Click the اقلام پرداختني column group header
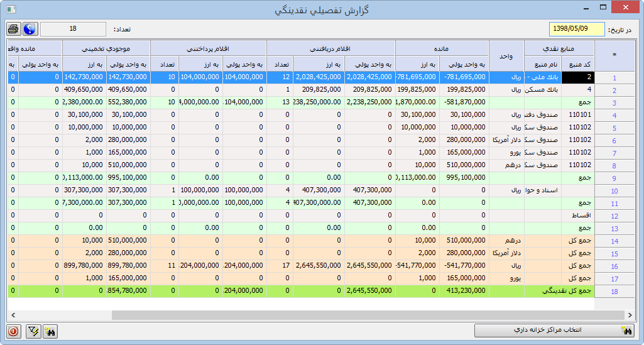The height and width of the screenshot is (345, 644). (x=209, y=48)
